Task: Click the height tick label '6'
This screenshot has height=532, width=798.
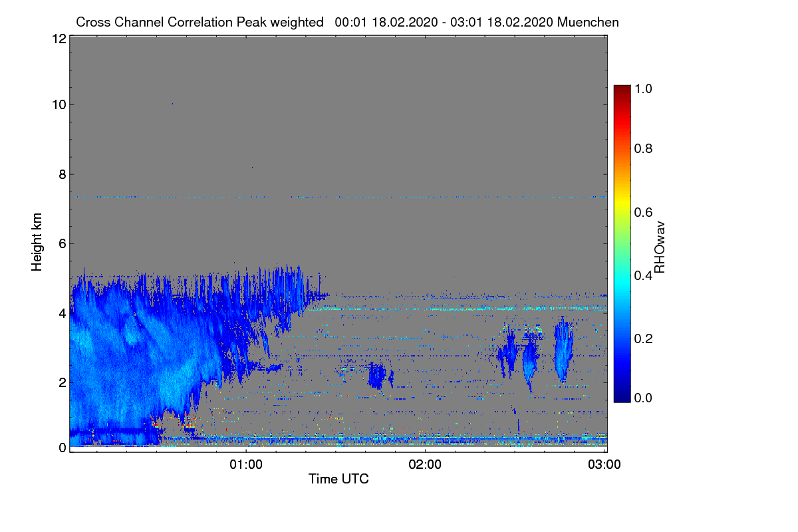Action: tap(61, 244)
